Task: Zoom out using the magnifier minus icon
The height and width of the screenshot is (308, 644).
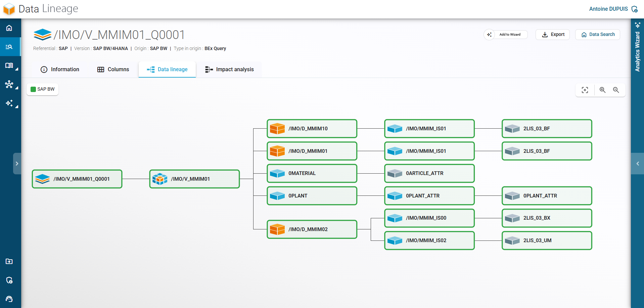Action: pos(616,90)
